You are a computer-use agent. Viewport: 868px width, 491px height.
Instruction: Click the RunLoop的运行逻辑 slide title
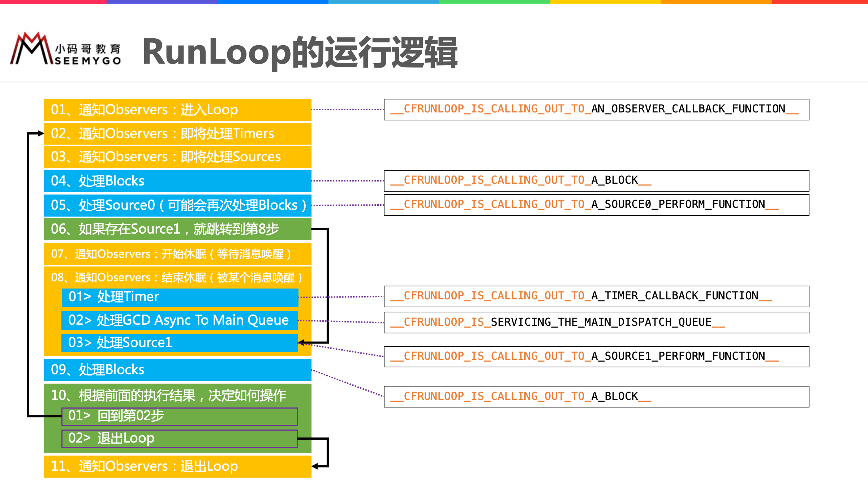pos(300,53)
